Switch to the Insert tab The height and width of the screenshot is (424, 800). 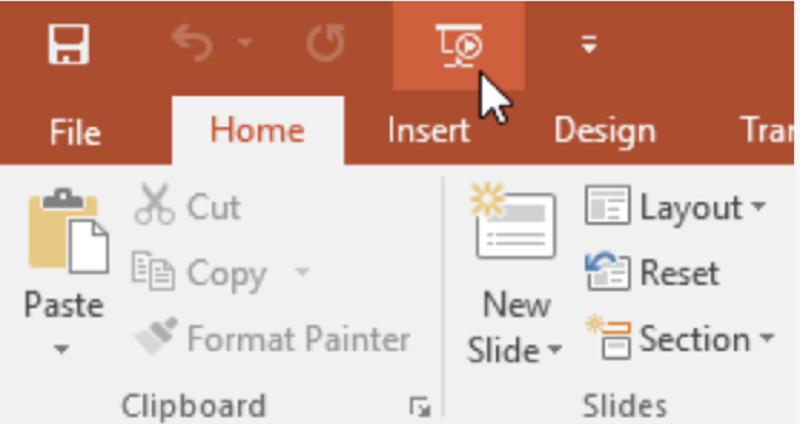[429, 131]
